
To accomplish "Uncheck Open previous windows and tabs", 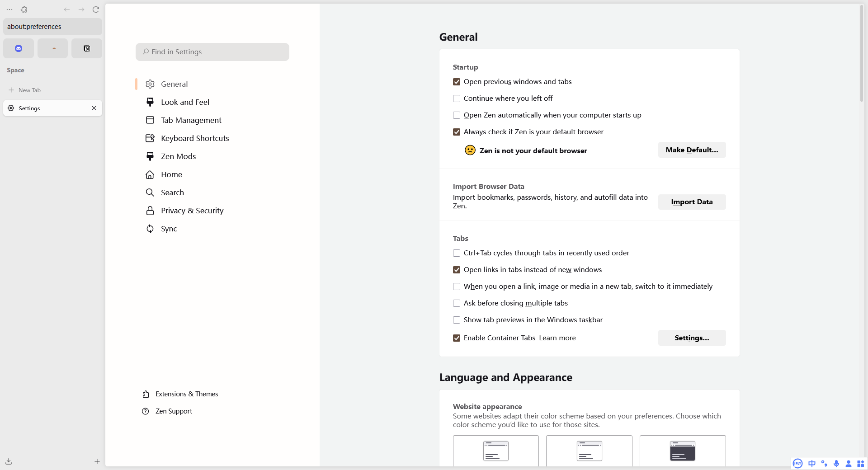I will point(457,82).
